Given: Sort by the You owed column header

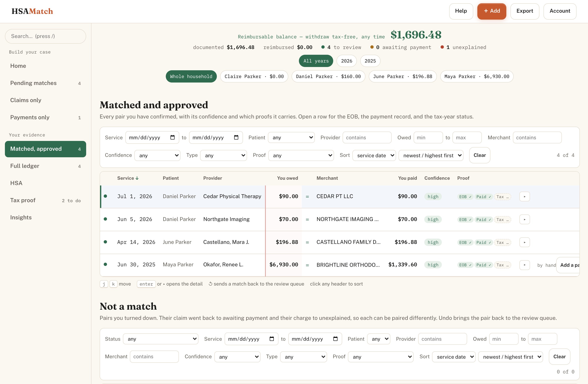Looking at the screenshot, I should (287, 178).
